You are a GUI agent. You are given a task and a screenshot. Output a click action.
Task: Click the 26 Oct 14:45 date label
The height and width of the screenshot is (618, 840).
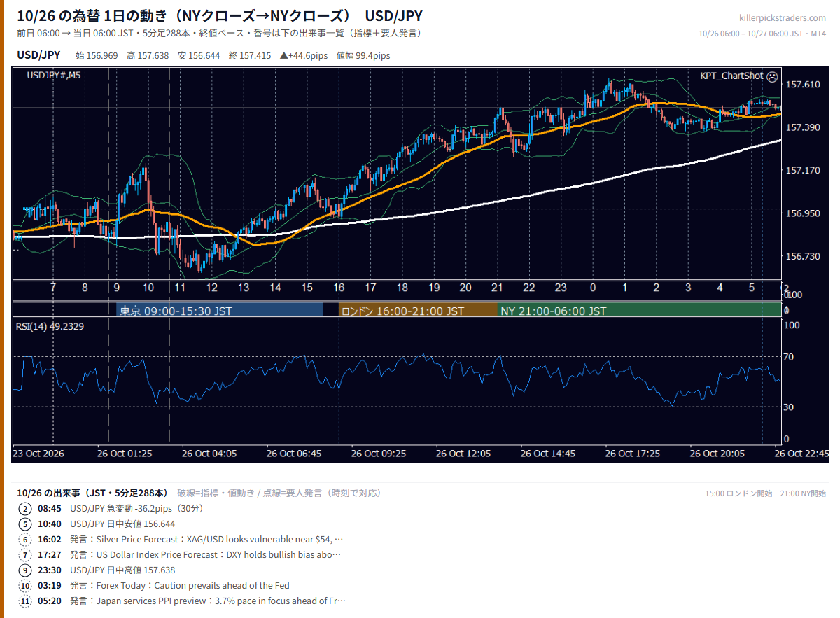point(548,454)
